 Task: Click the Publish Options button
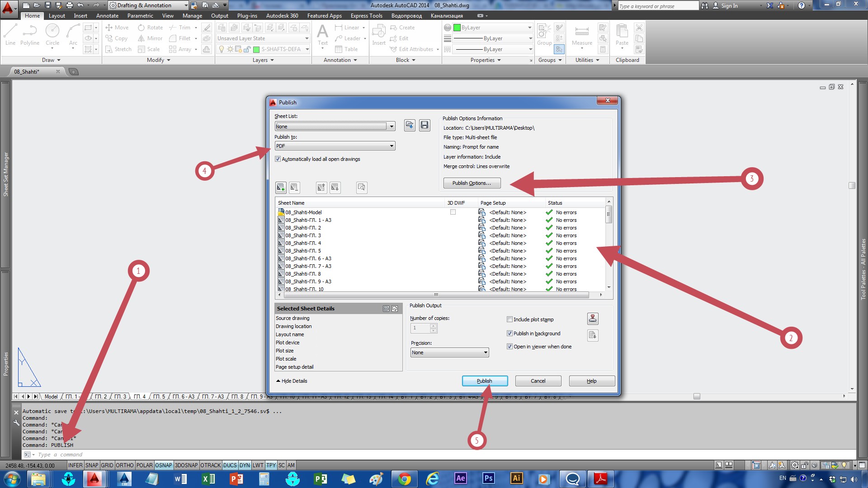(x=472, y=183)
